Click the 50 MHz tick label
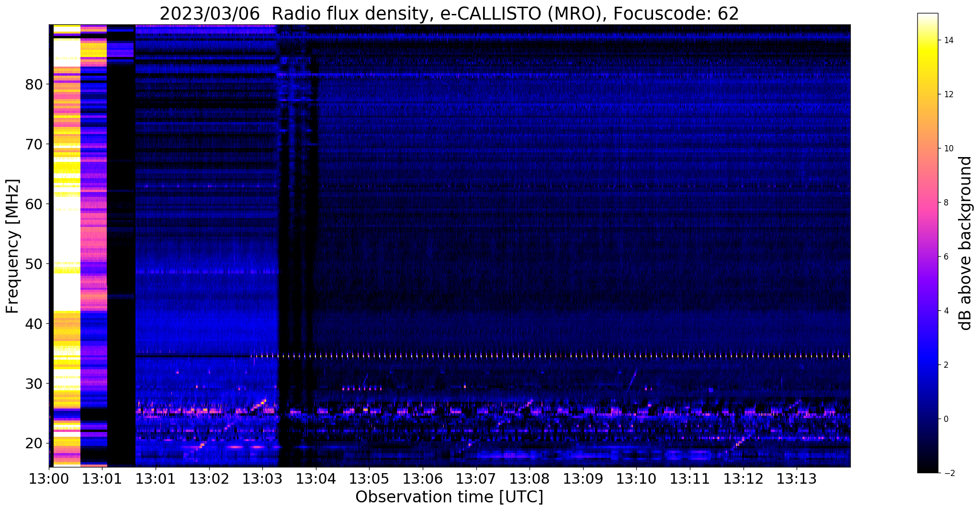Viewport: 980px width, 511px height. pyautogui.click(x=34, y=264)
